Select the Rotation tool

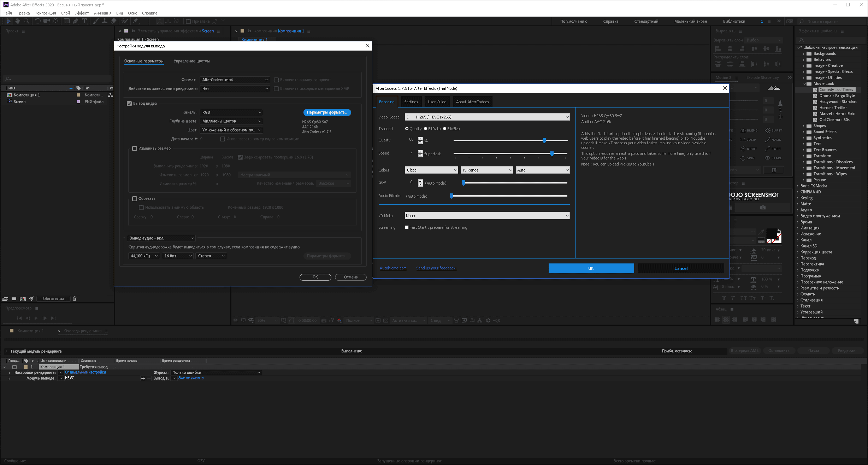[x=37, y=21]
